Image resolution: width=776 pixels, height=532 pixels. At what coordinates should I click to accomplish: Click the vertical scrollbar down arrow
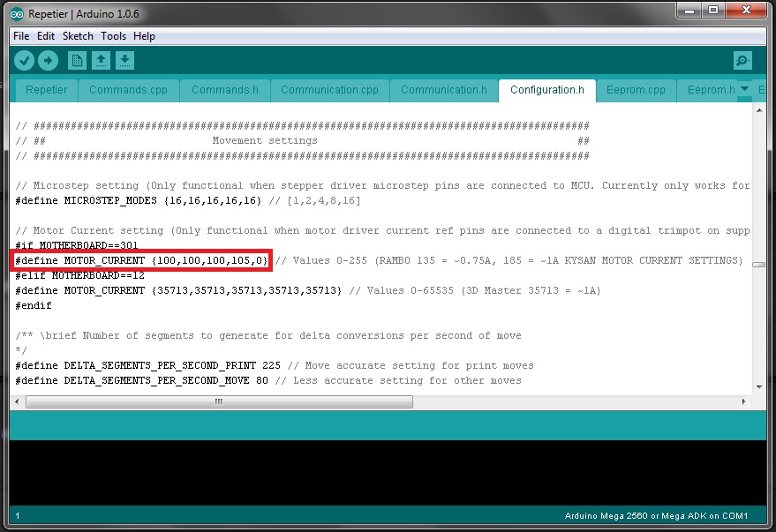758,386
